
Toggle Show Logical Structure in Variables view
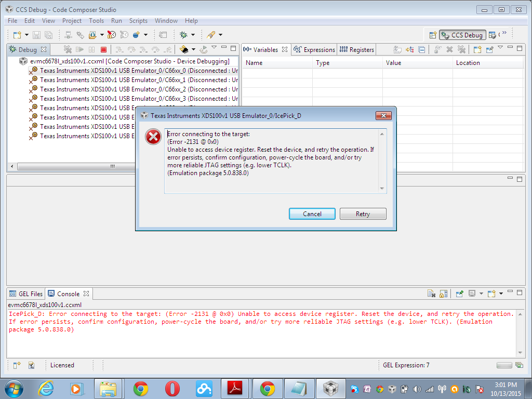coord(410,49)
